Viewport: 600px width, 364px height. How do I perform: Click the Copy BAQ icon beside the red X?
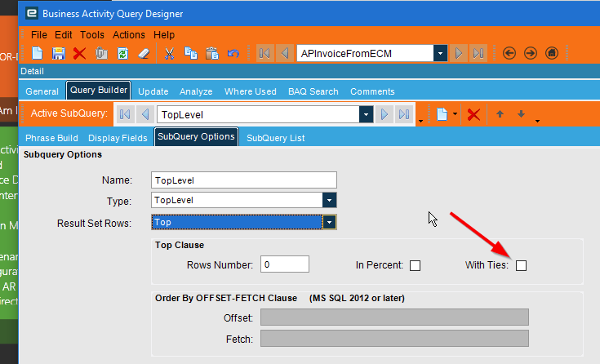pyautogui.click(x=101, y=53)
